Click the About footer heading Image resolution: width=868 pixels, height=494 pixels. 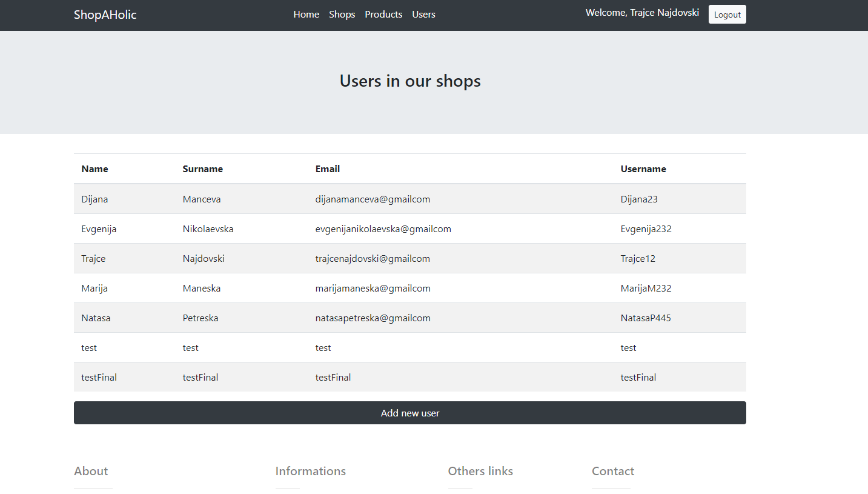tap(91, 471)
